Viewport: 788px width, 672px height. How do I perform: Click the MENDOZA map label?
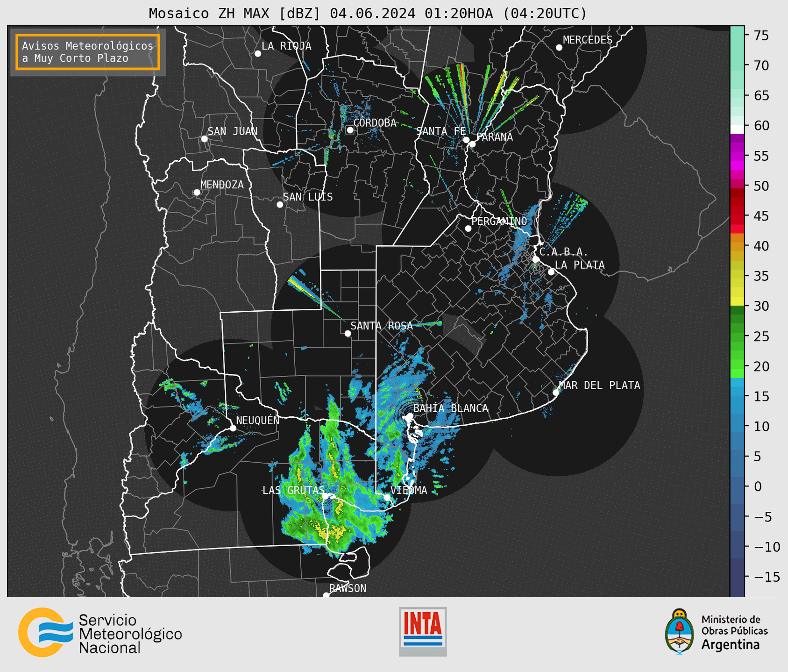click(222, 185)
